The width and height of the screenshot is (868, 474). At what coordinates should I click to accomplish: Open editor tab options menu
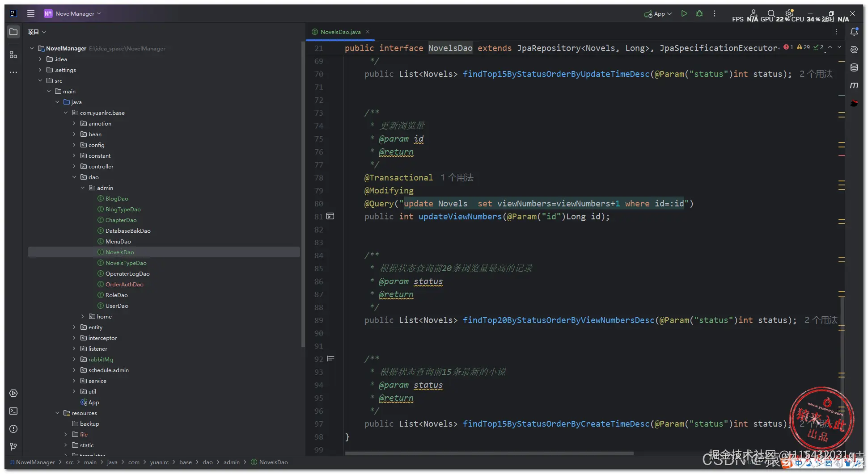[836, 32]
